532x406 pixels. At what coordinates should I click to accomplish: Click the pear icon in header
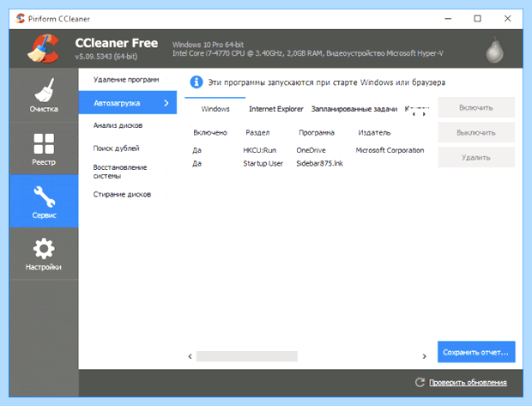[x=494, y=51]
